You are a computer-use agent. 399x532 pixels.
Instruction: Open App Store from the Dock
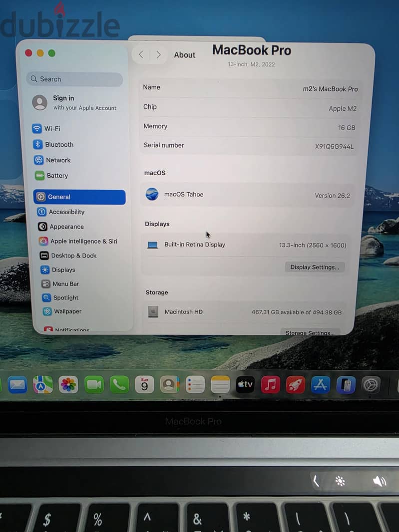[321, 385]
